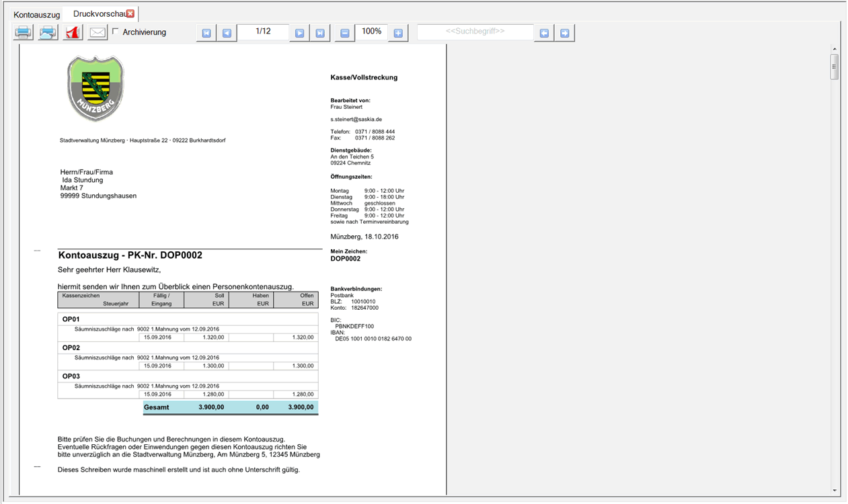Image resolution: width=848 pixels, height=504 pixels.
Task: Export the preview as PDF
Action: point(73,32)
